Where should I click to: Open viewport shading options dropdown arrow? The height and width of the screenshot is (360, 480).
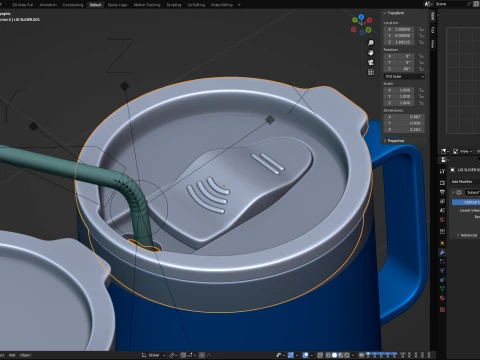pos(353,355)
